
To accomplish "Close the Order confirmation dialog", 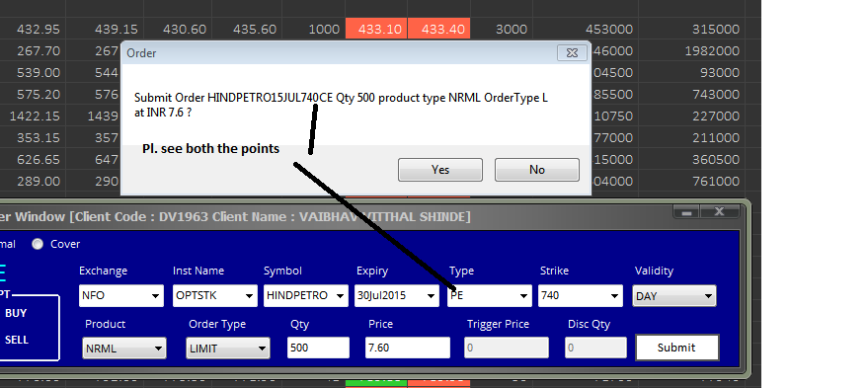I will point(573,53).
